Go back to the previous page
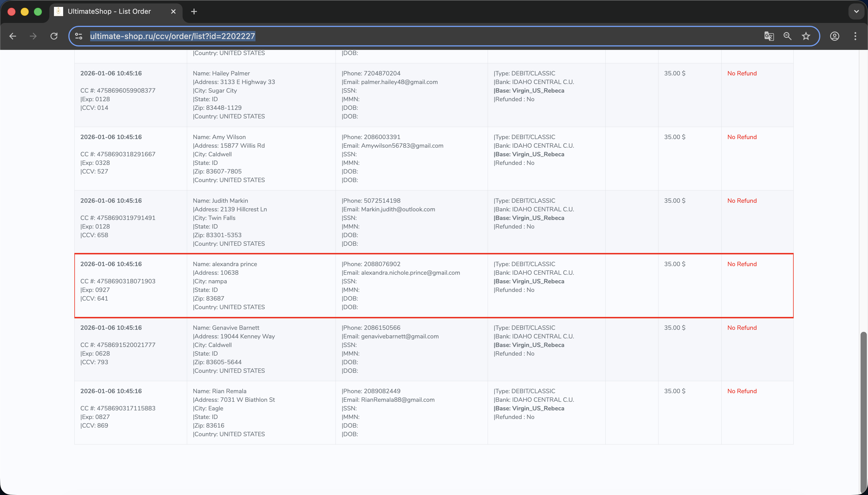 [13, 36]
